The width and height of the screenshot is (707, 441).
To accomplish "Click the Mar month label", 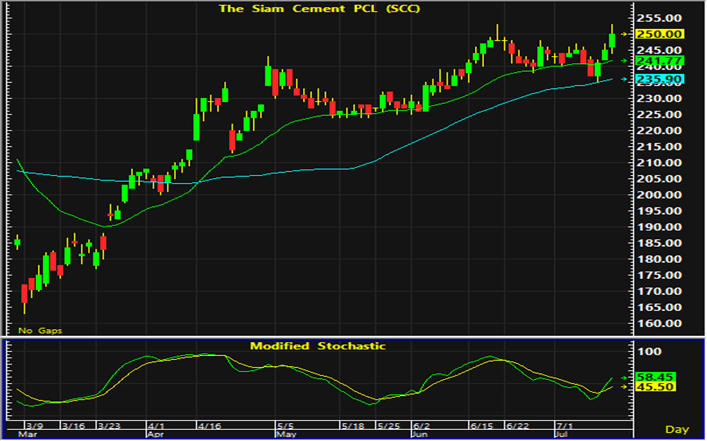I will point(26,434).
